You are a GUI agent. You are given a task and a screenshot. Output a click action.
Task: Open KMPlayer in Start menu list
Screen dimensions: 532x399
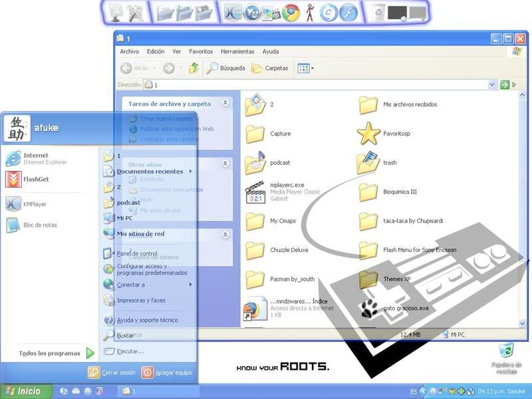point(26,204)
